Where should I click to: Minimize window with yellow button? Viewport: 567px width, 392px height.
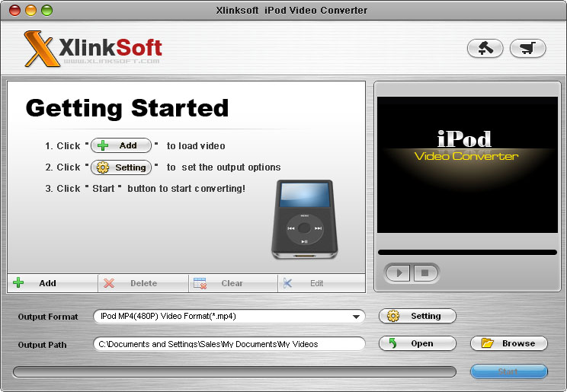(30, 11)
